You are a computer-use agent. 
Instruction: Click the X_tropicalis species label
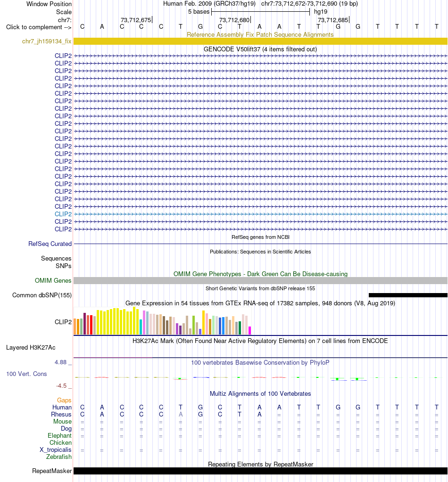55,449
